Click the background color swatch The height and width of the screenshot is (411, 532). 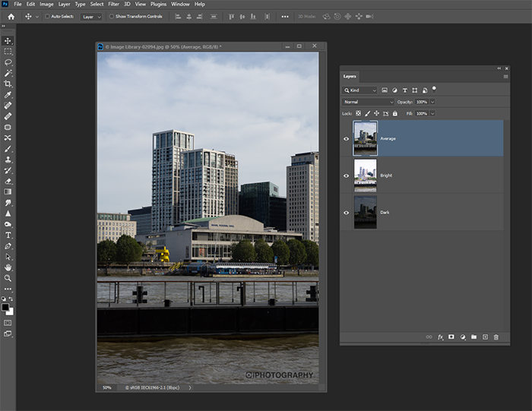[x=11, y=312]
